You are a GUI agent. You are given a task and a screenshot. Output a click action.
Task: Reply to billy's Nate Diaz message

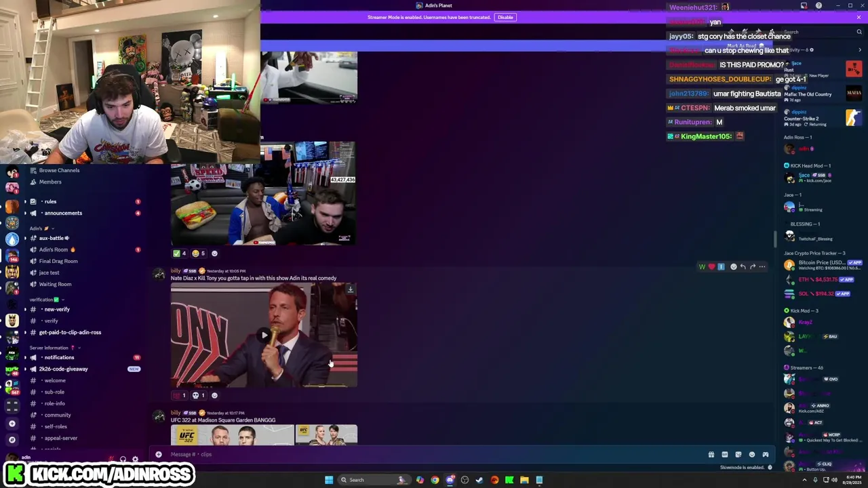click(743, 267)
